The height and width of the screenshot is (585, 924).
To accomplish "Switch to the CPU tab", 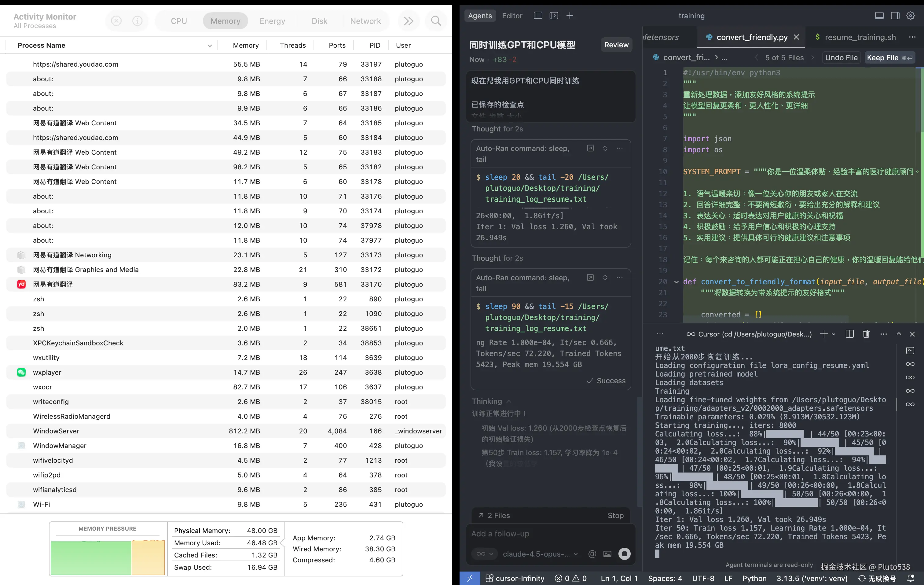I will [179, 21].
